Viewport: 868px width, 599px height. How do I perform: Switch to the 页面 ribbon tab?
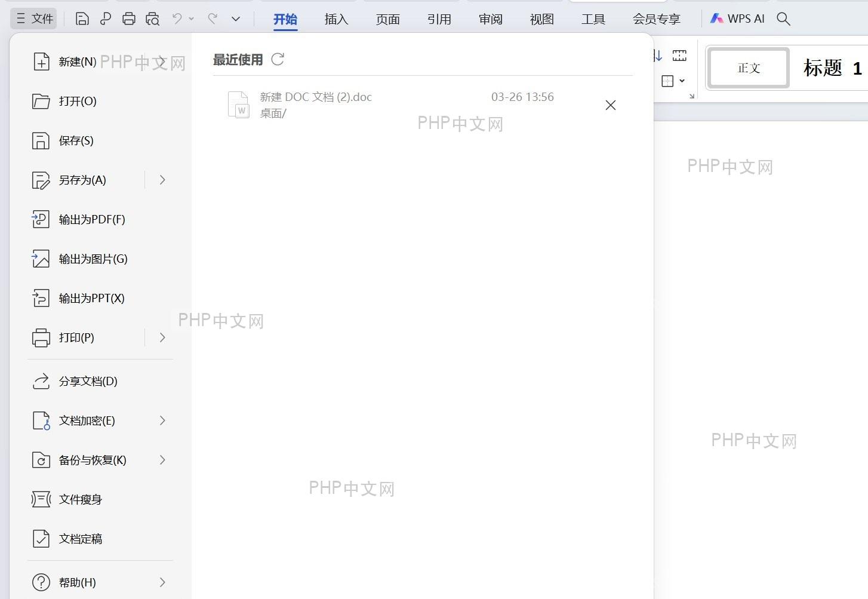tap(387, 19)
